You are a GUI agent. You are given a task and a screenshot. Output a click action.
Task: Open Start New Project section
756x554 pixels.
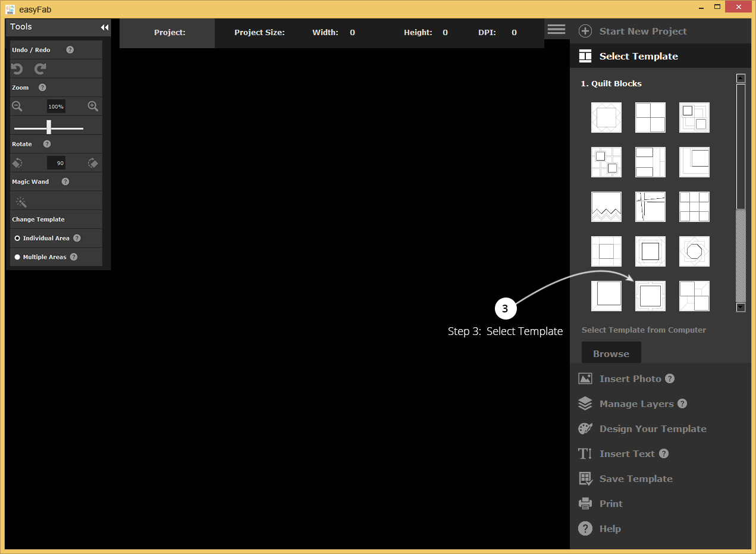(x=660, y=31)
